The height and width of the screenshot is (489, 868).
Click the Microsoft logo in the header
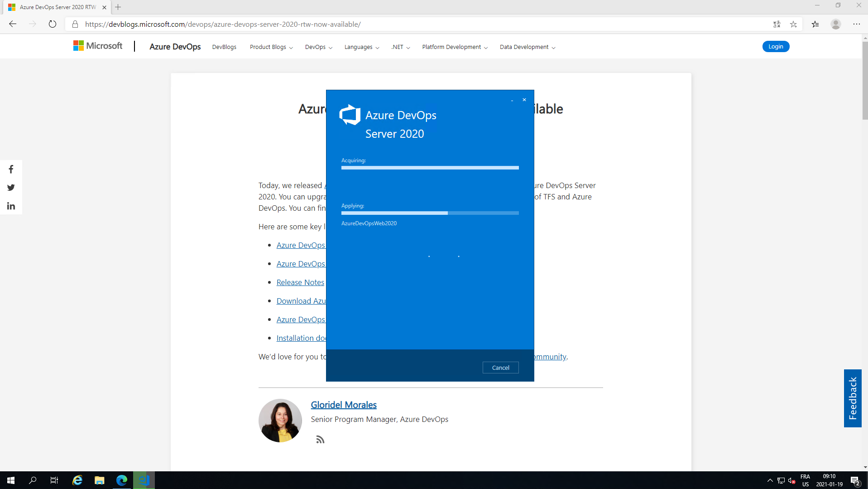click(x=98, y=46)
